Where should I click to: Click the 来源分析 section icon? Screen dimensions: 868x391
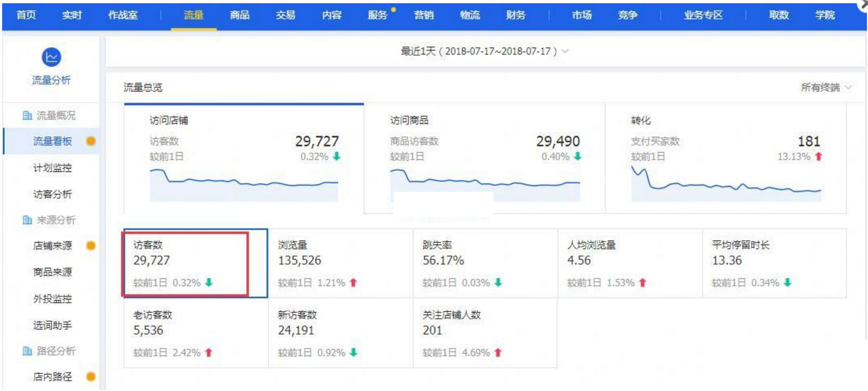tap(27, 220)
